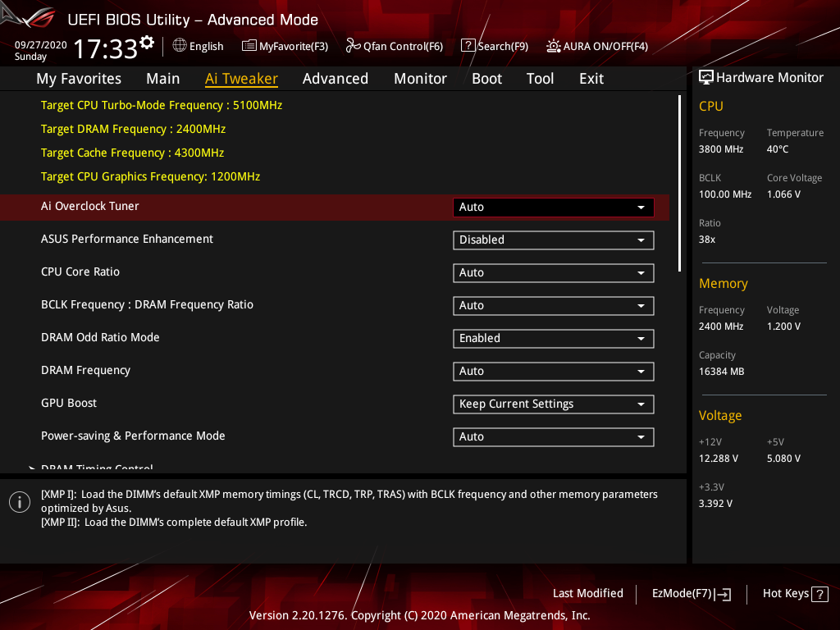The width and height of the screenshot is (840, 630).
Task: Click the 3.392 V reading
Action: tap(715, 504)
